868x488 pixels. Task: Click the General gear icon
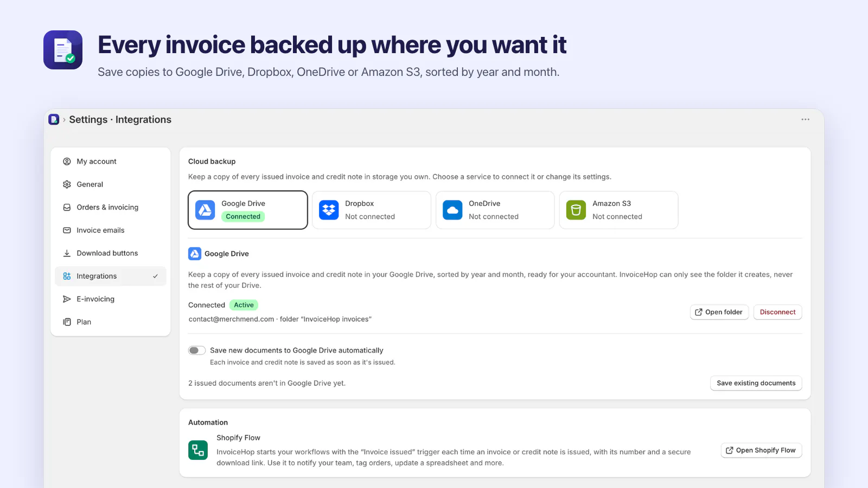pos(67,184)
